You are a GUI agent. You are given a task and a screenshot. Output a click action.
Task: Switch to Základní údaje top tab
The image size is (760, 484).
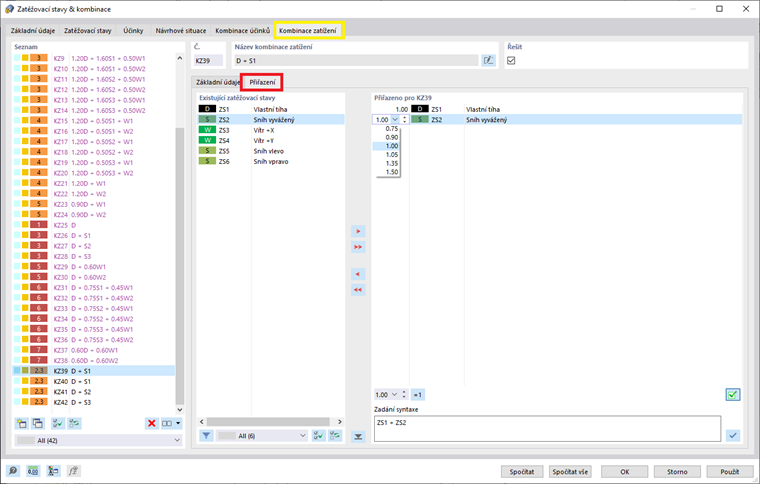click(x=32, y=31)
